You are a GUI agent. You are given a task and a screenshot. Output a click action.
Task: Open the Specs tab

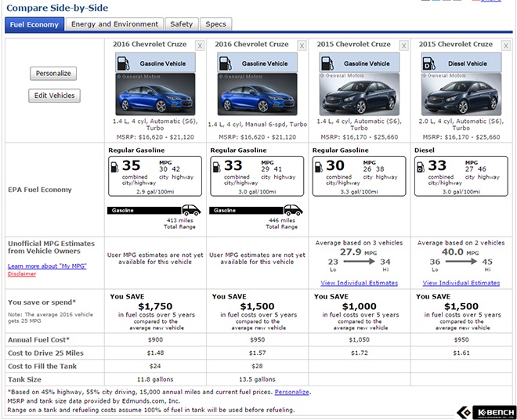point(215,24)
